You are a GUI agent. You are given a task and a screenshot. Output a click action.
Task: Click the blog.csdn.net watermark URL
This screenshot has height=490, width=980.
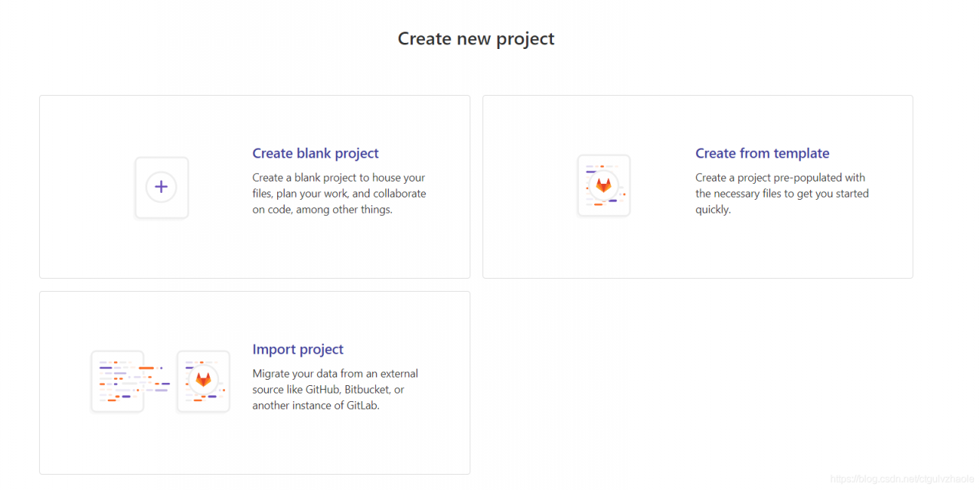tap(901, 479)
